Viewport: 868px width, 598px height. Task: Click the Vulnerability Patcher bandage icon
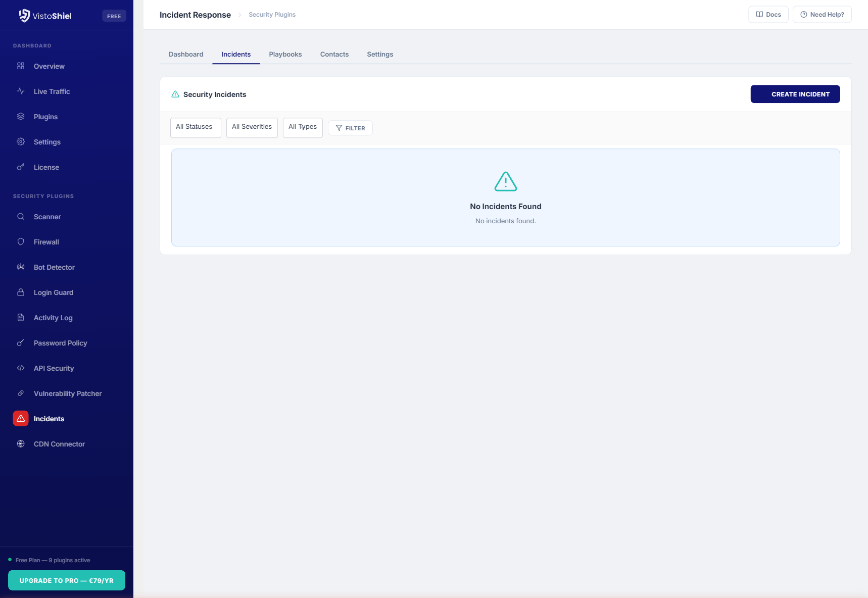tap(21, 393)
